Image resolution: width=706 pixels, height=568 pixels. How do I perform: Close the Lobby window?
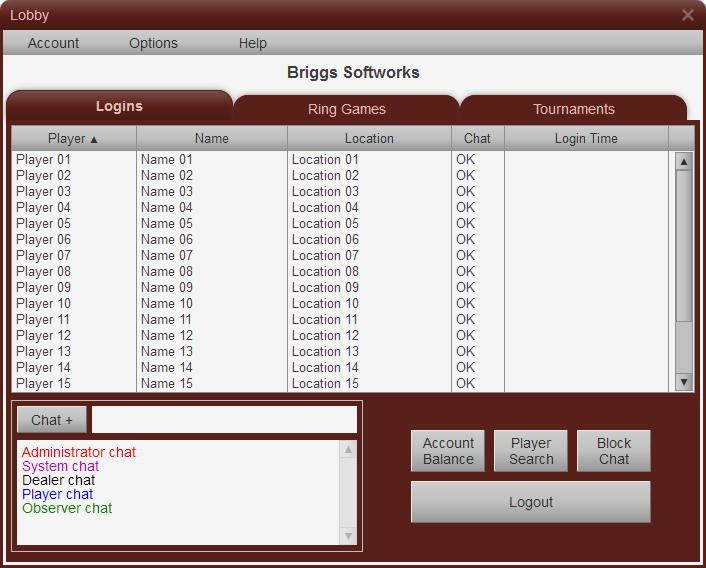[x=687, y=15]
